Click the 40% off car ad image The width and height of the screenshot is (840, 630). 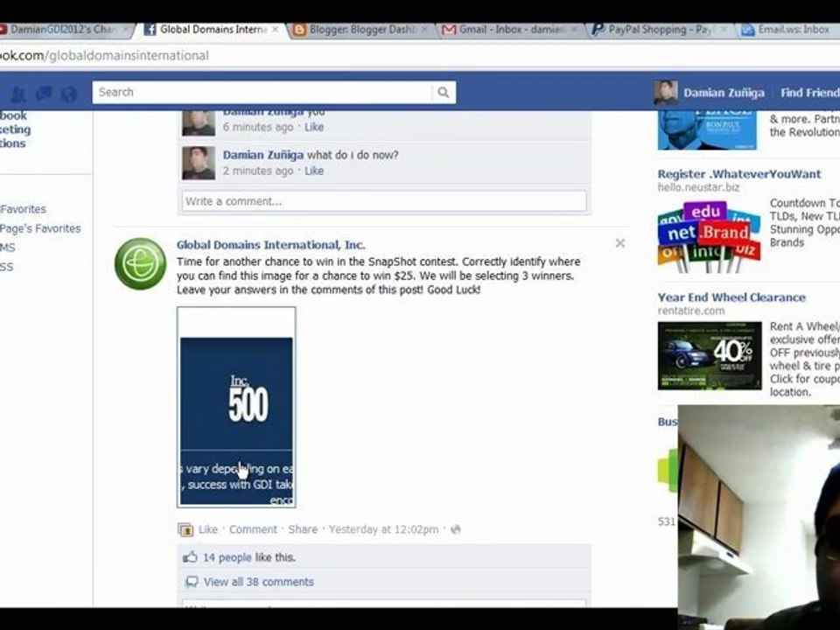(710, 356)
